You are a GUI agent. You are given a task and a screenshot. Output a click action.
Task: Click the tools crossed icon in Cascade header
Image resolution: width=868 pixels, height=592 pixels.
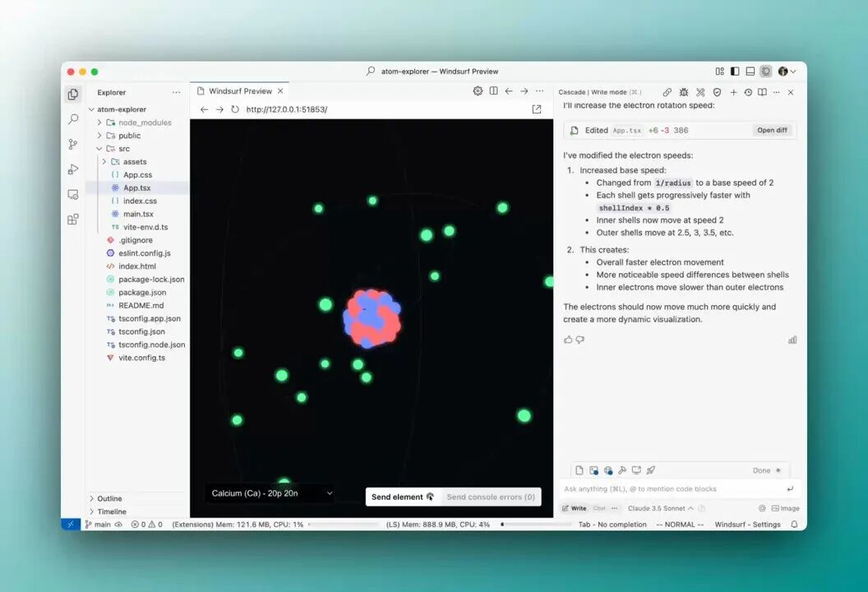pyautogui.click(x=700, y=92)
